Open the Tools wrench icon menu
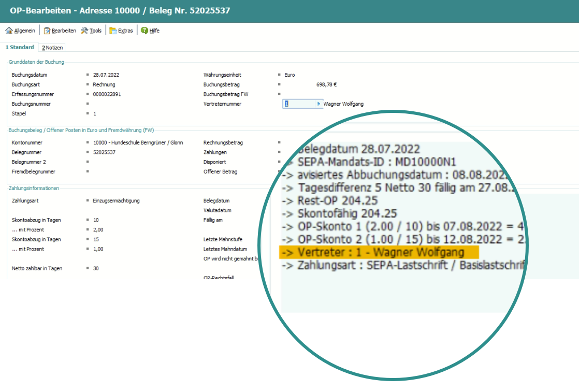 [x=85, y=31]
